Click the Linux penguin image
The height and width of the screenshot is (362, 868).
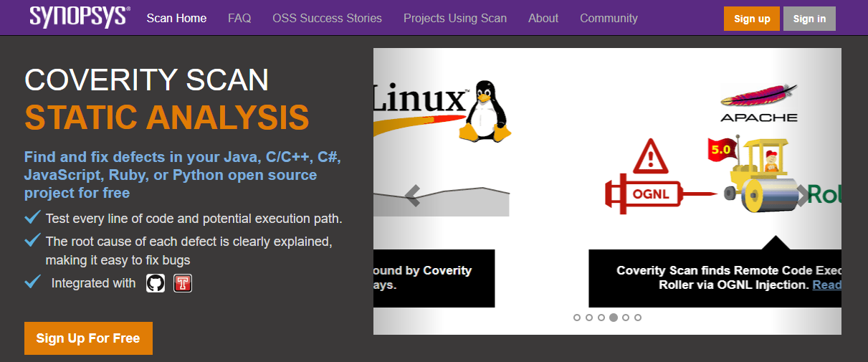(x=485, y=110)
